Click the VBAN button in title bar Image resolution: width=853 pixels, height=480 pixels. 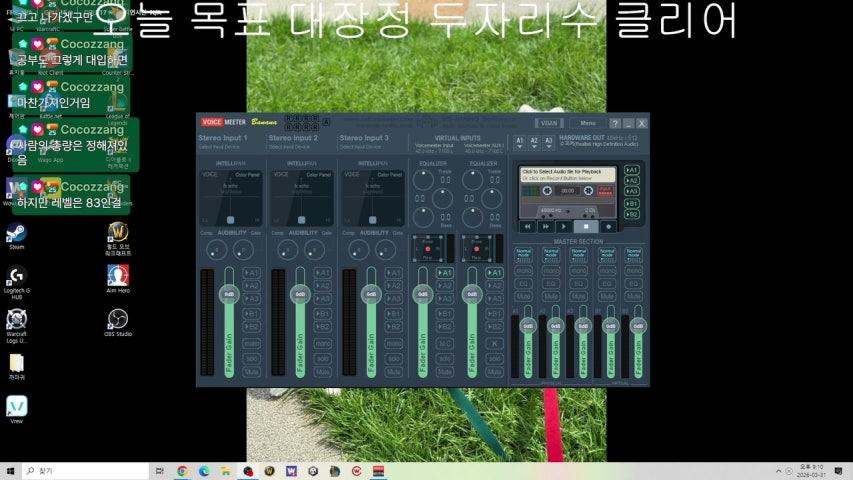click(548, 123)
